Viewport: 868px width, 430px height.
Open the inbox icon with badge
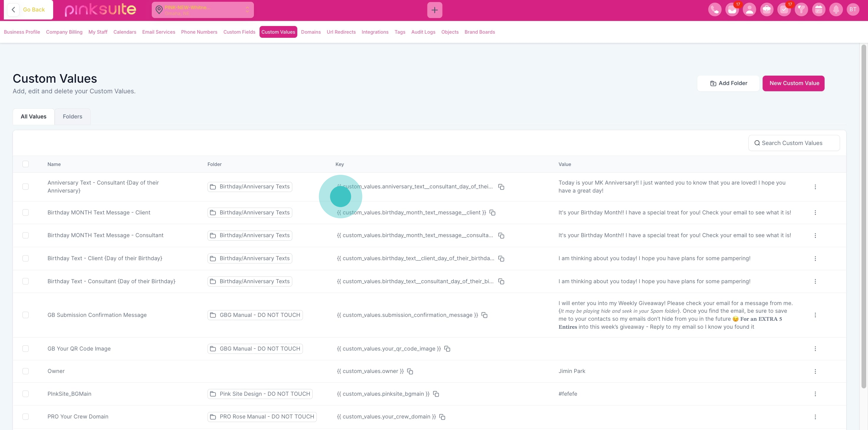pos(732,9)
